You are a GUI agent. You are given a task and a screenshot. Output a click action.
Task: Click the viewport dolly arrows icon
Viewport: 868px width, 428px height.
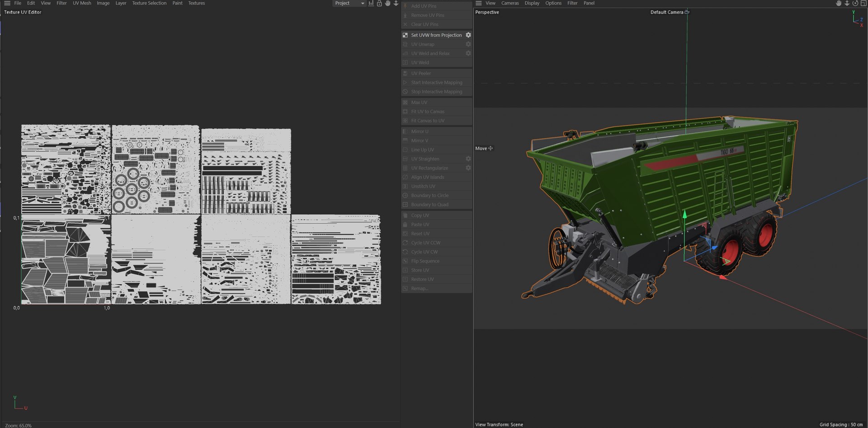847,3
